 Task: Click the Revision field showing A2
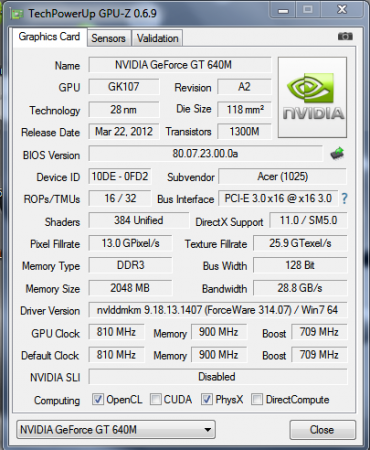tap(244, 87)
